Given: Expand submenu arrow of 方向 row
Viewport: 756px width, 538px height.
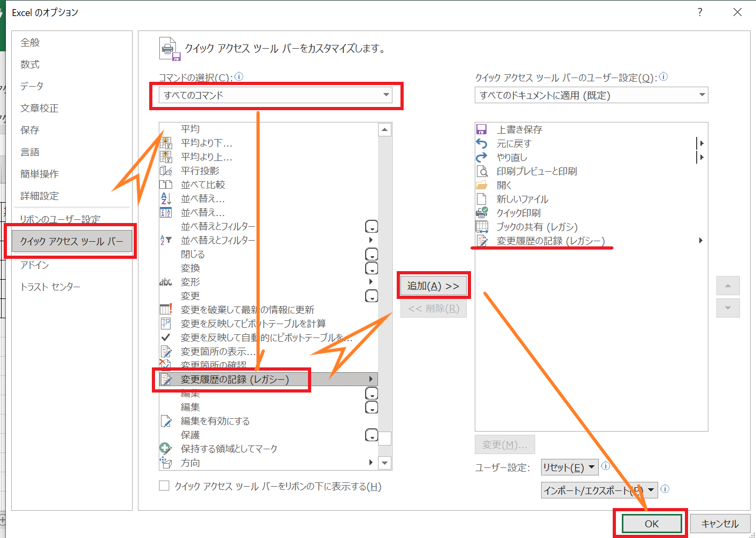Looking at the screenshot, I should pos(371,462).
